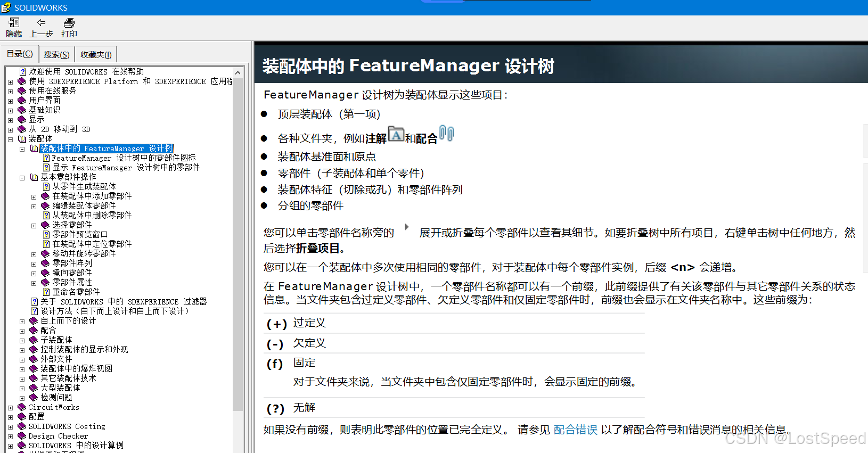Select the 自上而下的设计 tree item
868x453 pixels.
pyautogui.click(x=68, y=320)
